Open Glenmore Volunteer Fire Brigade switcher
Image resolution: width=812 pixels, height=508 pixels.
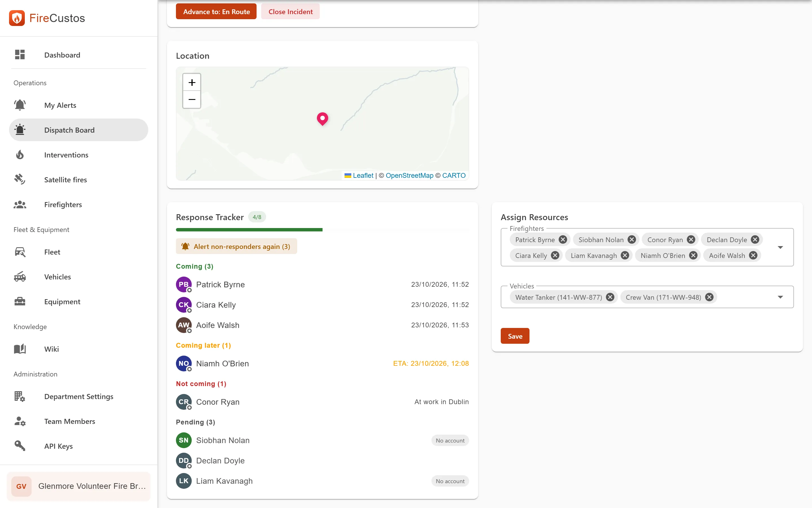point(78,486)
